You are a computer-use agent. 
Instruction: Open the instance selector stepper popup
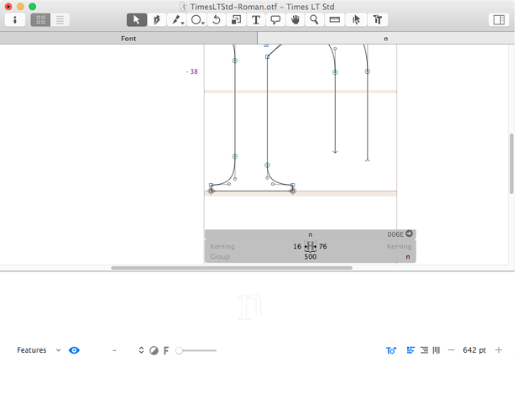[141, 350]
